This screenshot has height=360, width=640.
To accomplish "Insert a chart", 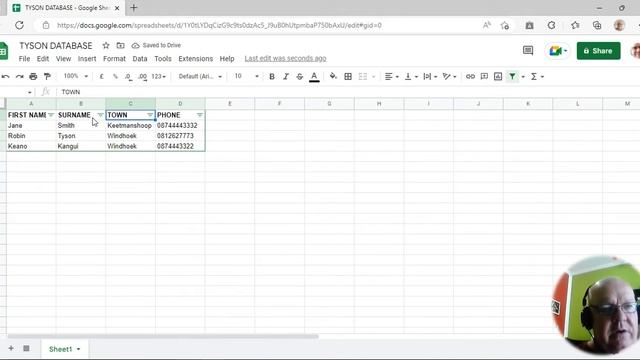I will pyautogui.click(x=498, y=76).
